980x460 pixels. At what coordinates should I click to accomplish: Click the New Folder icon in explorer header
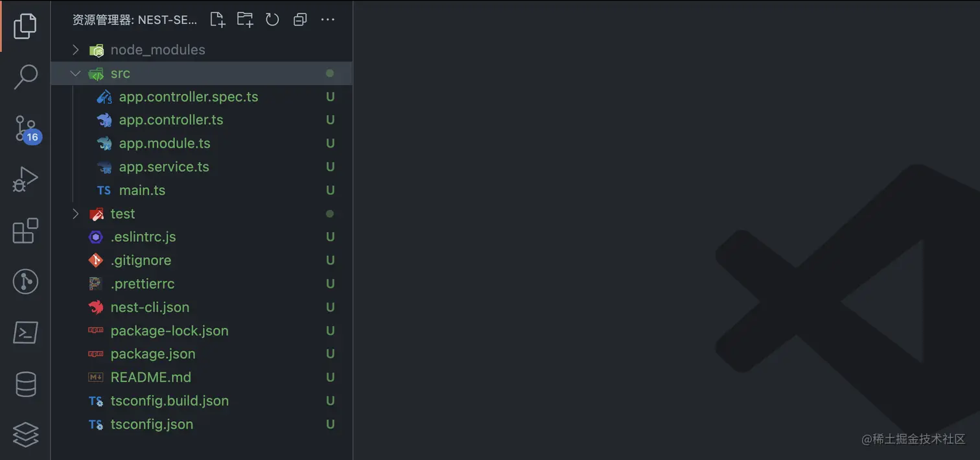tap(245, 19)
